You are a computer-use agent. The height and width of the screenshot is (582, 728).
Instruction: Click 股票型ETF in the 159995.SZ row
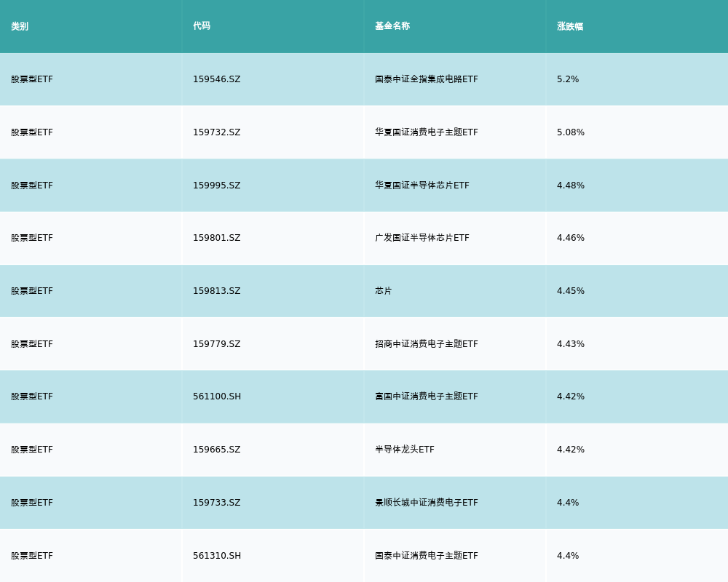pos(32,186)
